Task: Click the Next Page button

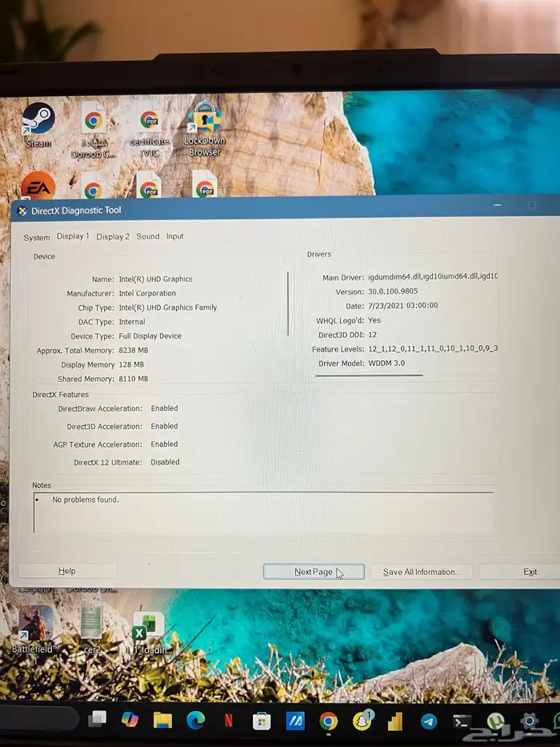Action: point(314,572)
